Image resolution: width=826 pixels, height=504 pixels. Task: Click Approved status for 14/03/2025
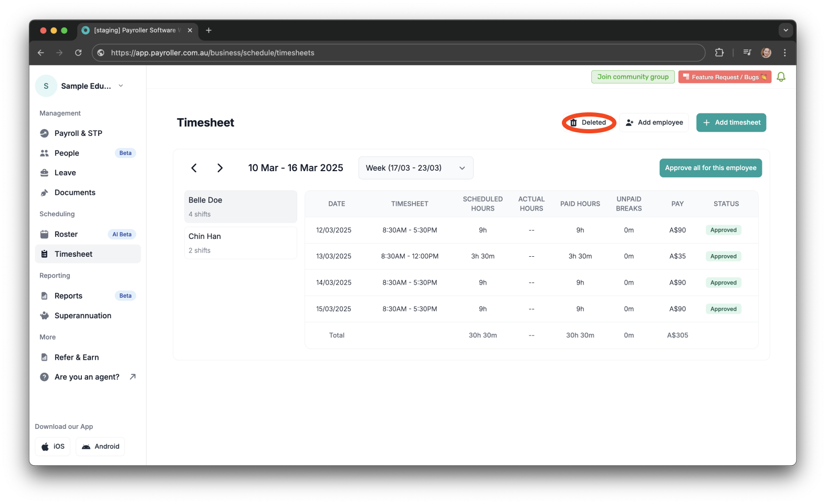(x=724, y=283)
